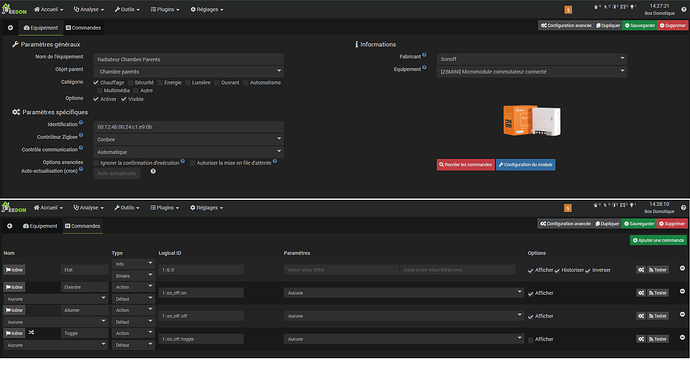Open the Equipement model dropdown showing ZBMINI

(532, 71)
